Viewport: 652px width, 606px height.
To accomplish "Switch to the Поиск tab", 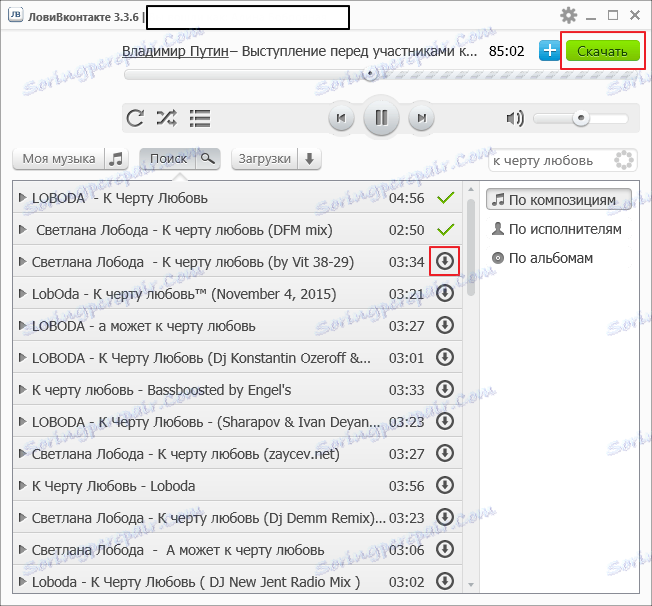I will (168, 159).
